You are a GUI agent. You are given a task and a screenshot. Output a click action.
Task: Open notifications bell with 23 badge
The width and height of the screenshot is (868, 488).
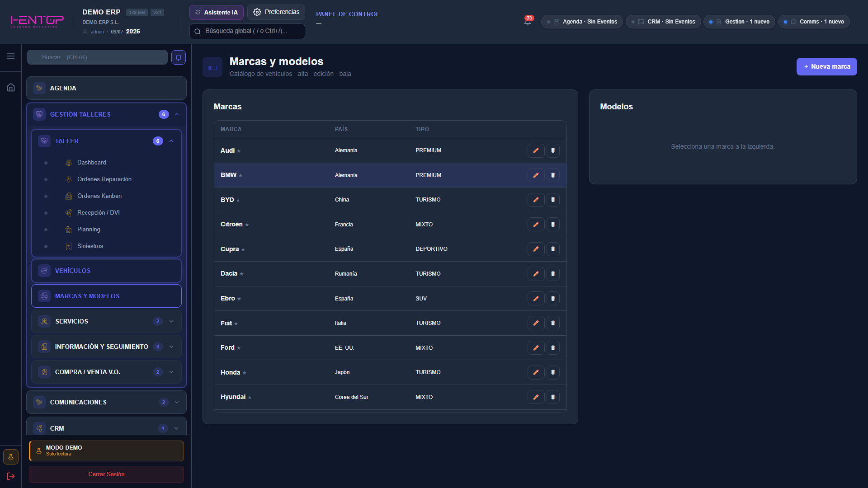528,21
